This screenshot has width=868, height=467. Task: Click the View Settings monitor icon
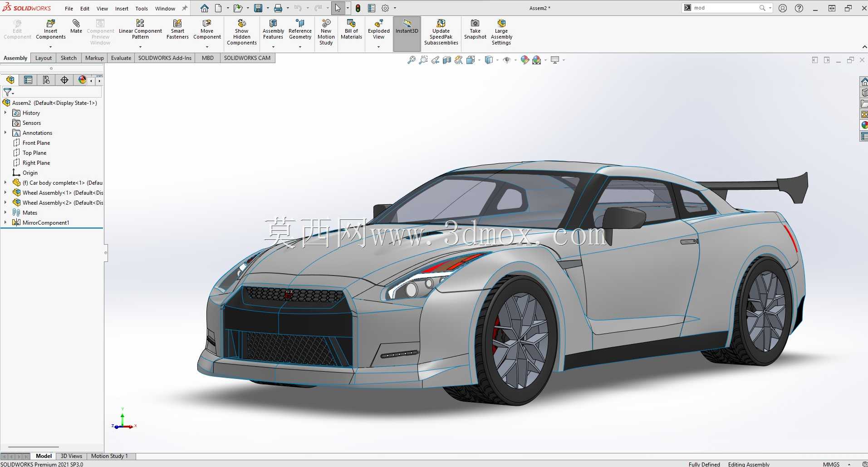click(x=555, y=60)
